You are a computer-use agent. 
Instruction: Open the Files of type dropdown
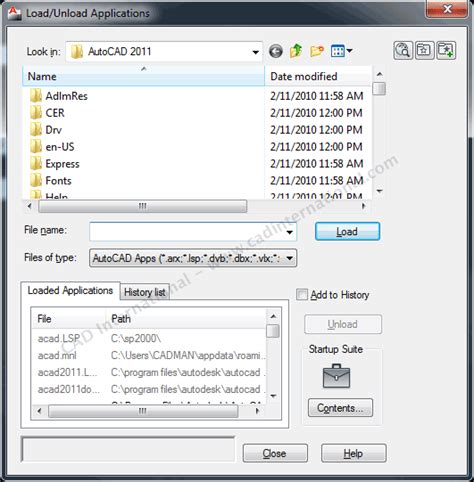(193, 258)
